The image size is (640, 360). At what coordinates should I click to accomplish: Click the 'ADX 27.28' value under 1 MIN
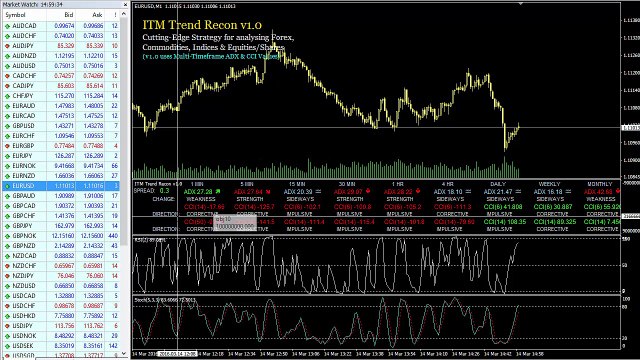pyautogui.click(x=198, y=191)
